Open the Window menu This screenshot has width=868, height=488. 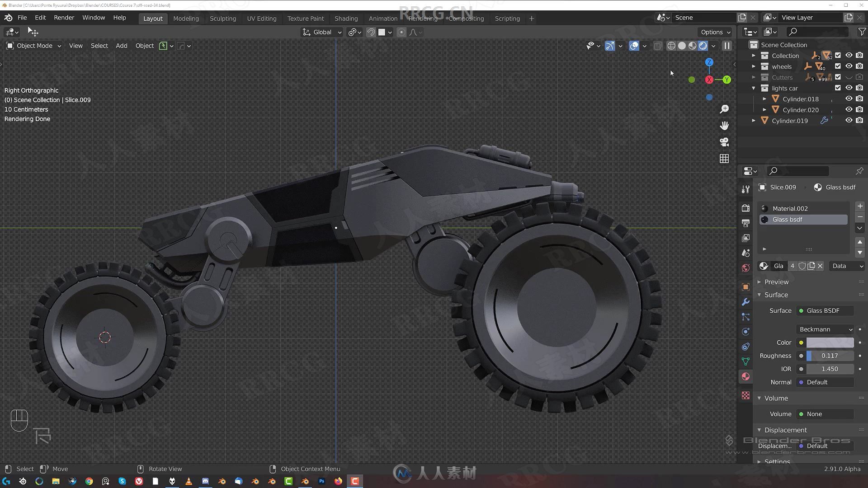click(94, 18)
